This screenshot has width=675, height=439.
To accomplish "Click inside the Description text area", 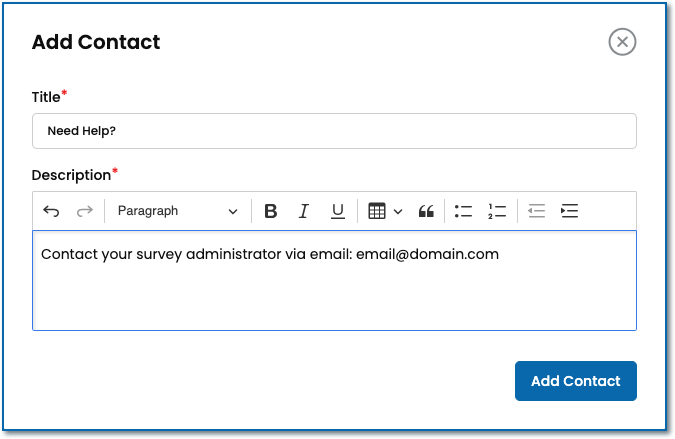I will click(334, 295).
